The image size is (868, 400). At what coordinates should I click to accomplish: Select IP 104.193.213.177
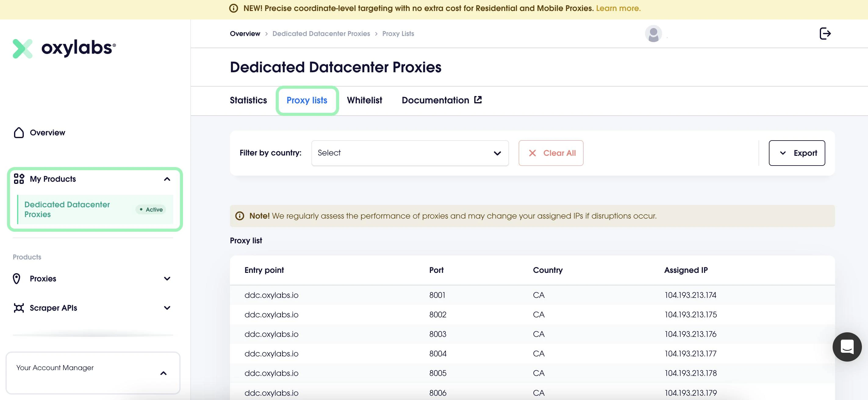690,354
